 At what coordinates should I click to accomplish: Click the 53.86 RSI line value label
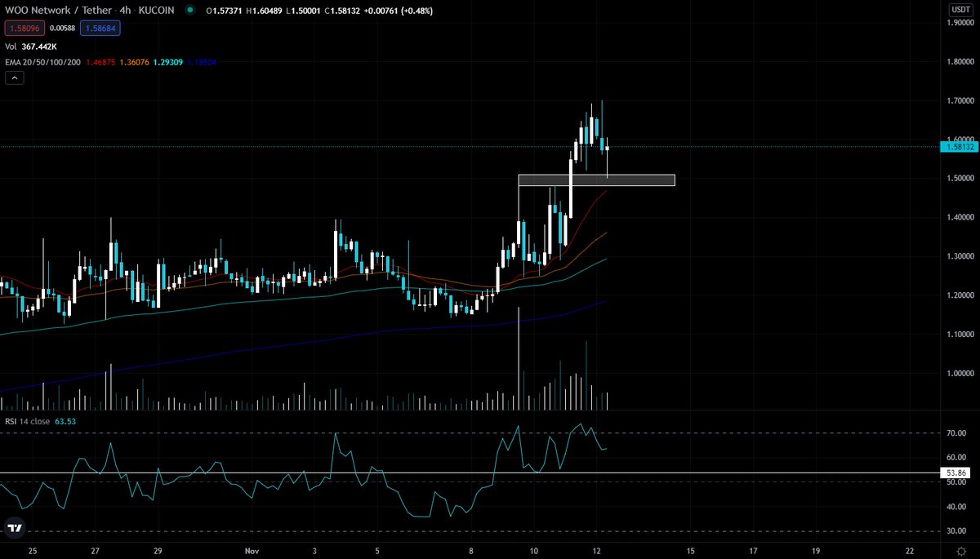click(956, 472)
